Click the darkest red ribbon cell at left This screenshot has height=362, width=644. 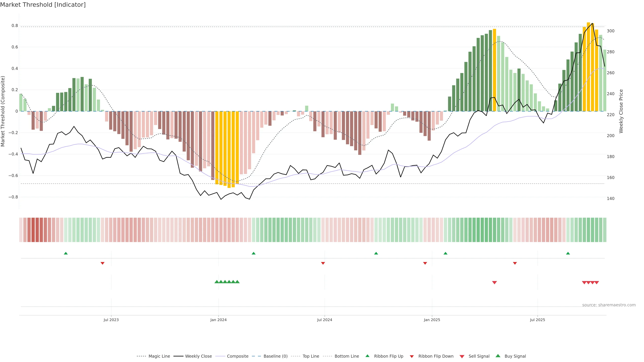pyautogui.click(x=33, y=230)
